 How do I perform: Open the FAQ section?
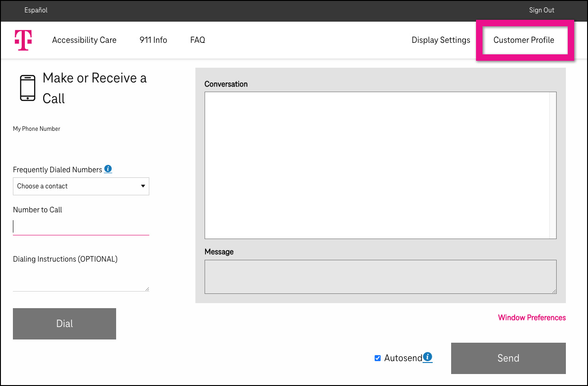pyautogui.click(x=197, y=40)
